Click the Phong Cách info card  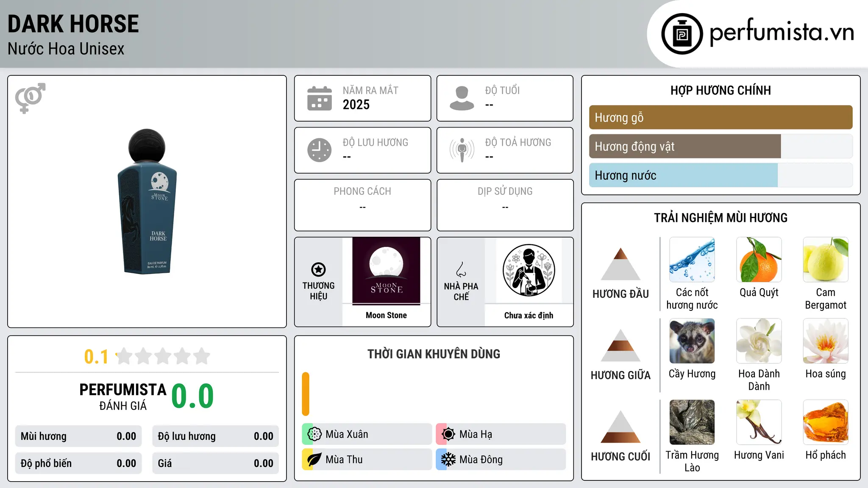362,205
